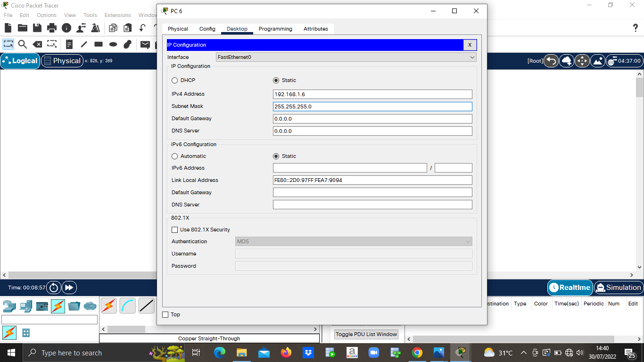Choose the Components category

pos(42,306)
